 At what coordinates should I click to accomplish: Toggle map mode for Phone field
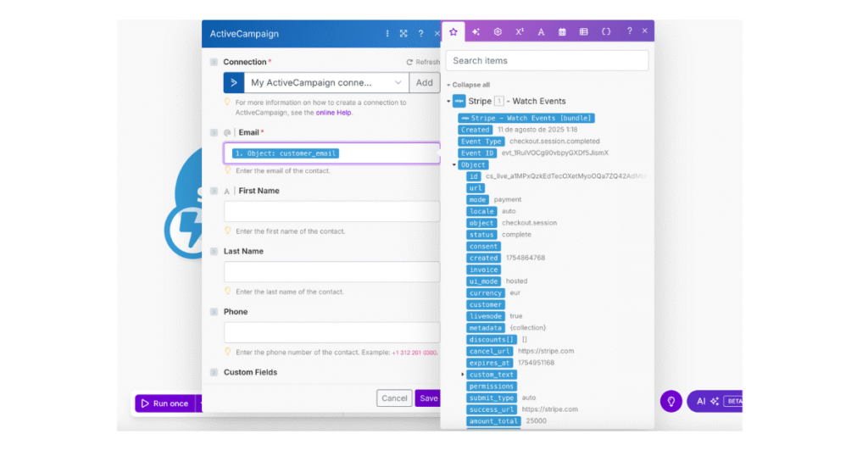click(x=214, y=312)
